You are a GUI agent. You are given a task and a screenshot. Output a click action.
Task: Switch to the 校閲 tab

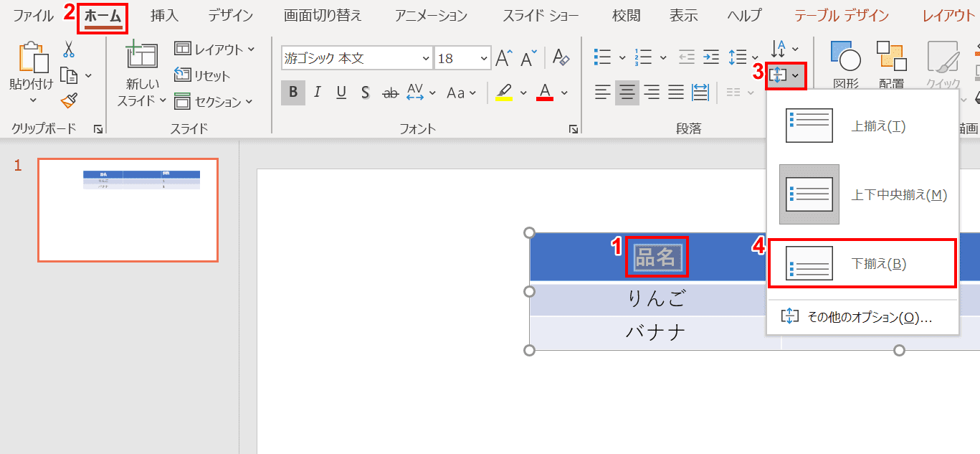pyautogui.click(x=627, y=16)
